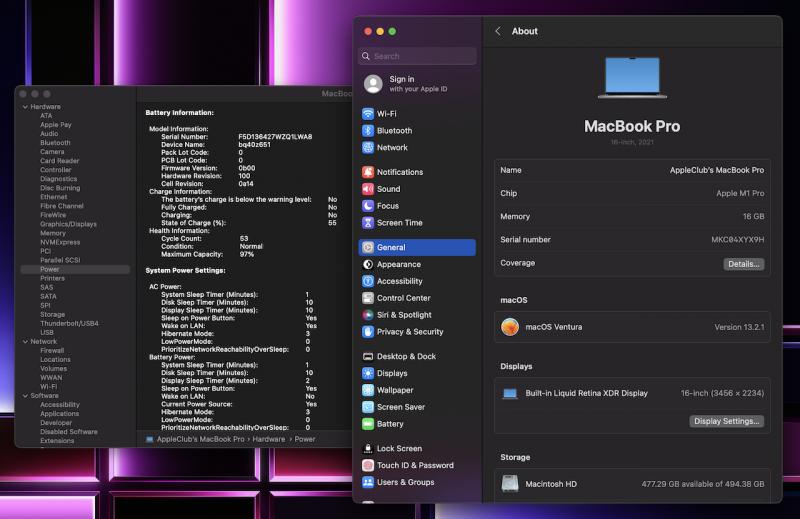Open the Sound settings icon
800x519 pixels.
pos(368,189)
